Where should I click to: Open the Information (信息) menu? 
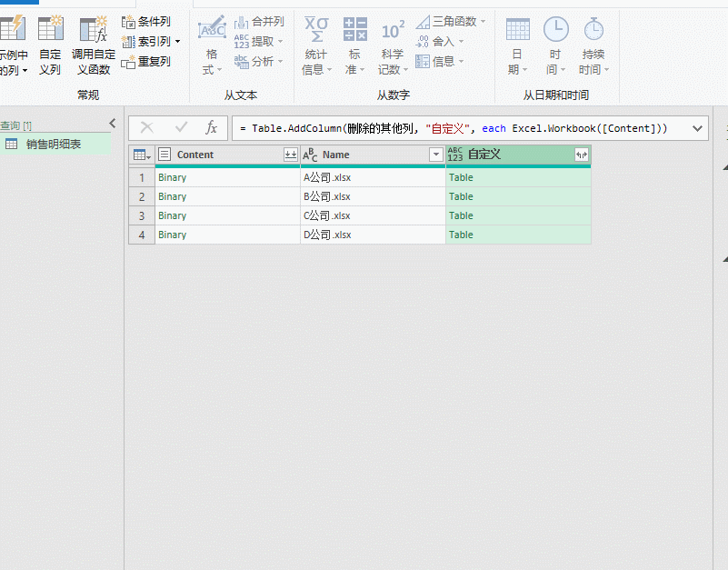coord(439,61)
